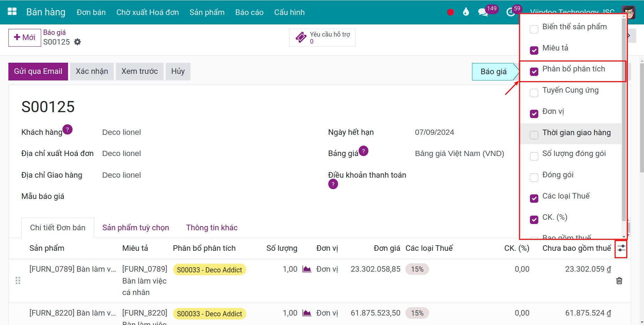Enable the Biến thể sản phẩm column
The image size is (644, 325).
pyautogui.click(x=534, y=29)
